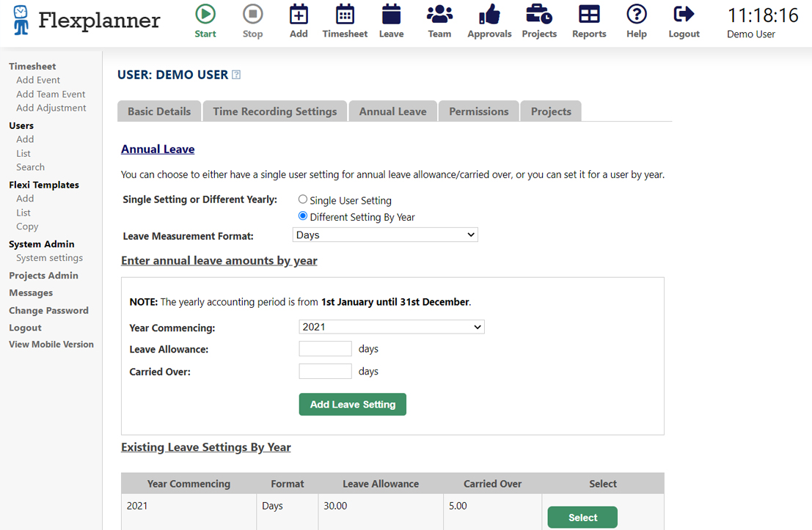Click the Logout arrow icon in toolbar

684,14
